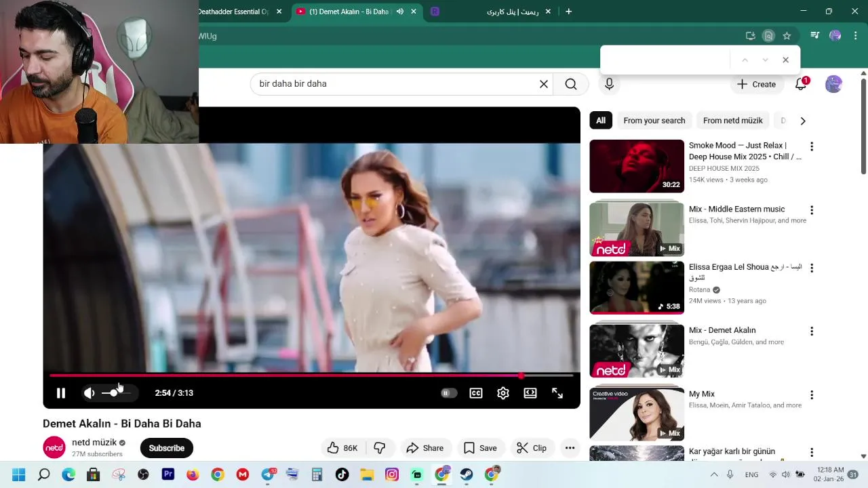Open Smoke Mood Deep House thumbnail
The width and height of the screenshot is (868, 488).
pos(637,166)
